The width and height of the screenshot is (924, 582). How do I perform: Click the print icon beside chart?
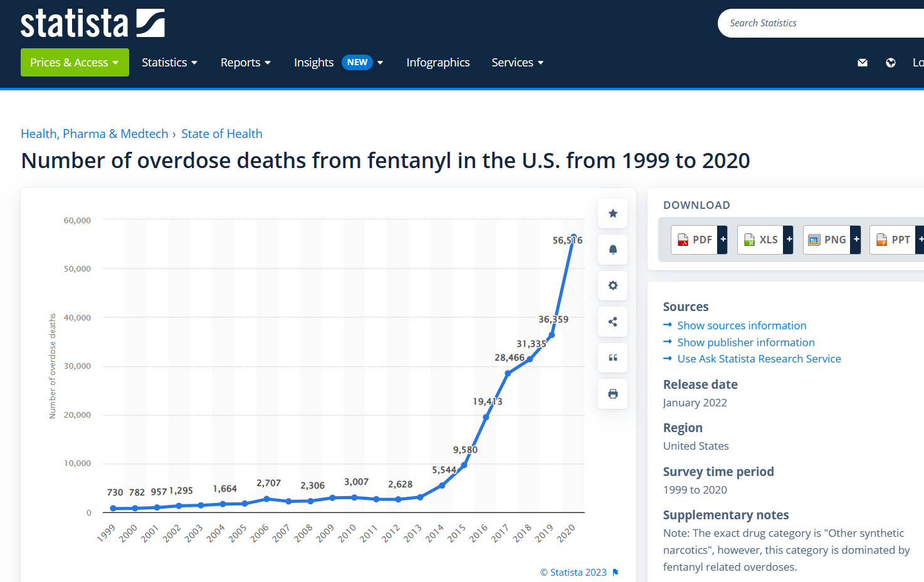point(613,394)
